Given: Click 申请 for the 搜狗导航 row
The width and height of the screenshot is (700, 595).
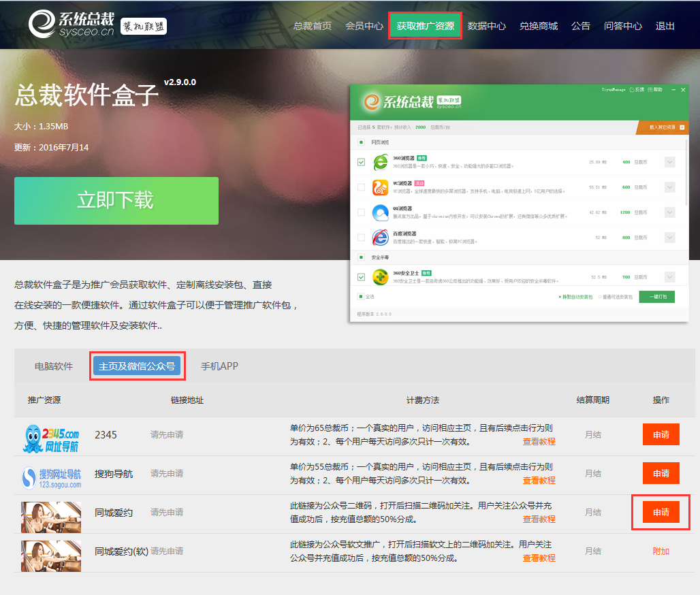Looking at the screenshot, I should (661, 473).
